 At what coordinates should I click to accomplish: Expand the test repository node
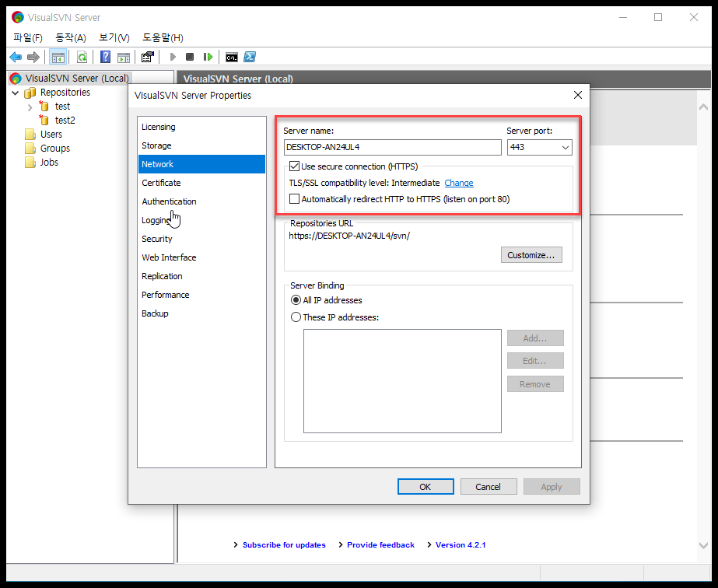(x=30, y=107)
